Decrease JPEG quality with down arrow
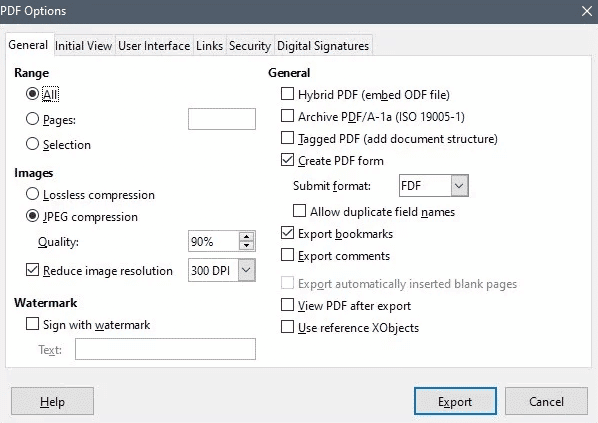The height and width of the screenshot is (423, 598). point(247,246)
